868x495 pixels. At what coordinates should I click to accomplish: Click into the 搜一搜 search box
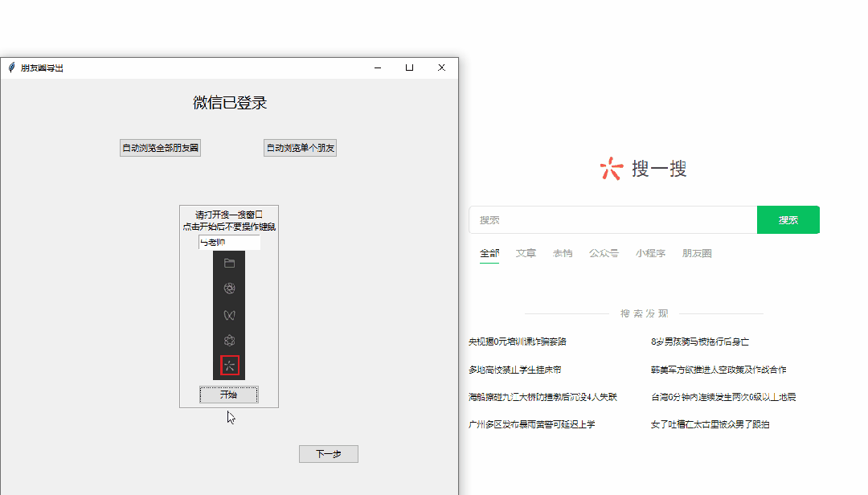tap(612, 220)
